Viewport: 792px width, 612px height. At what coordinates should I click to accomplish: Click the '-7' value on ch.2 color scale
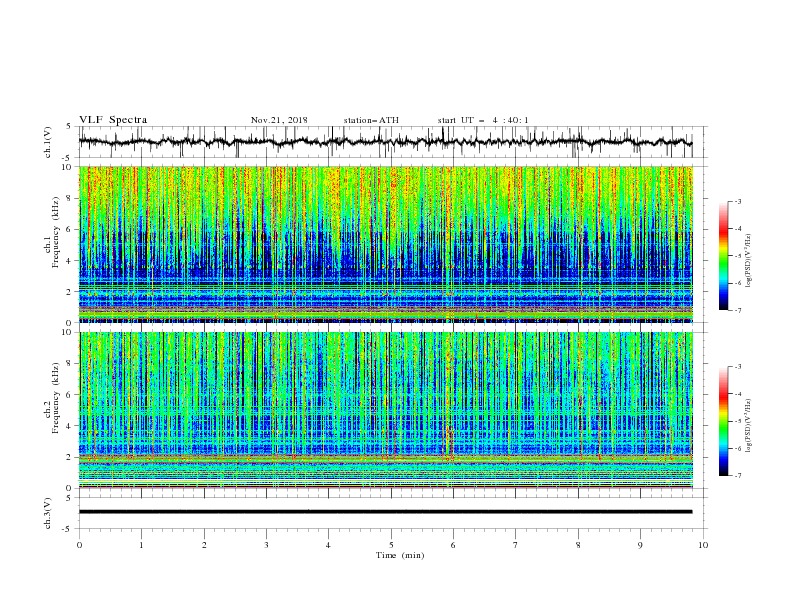[x=737, y=476]
